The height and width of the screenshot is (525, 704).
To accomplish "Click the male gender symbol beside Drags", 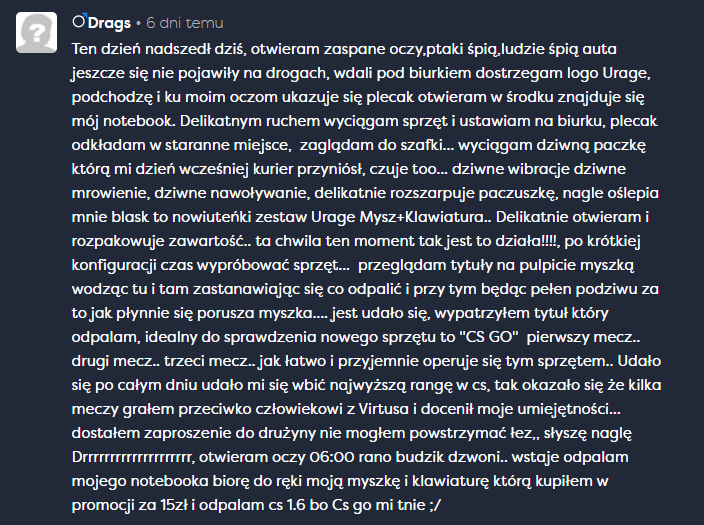I will pyautogui.click(x=78, y=21).
